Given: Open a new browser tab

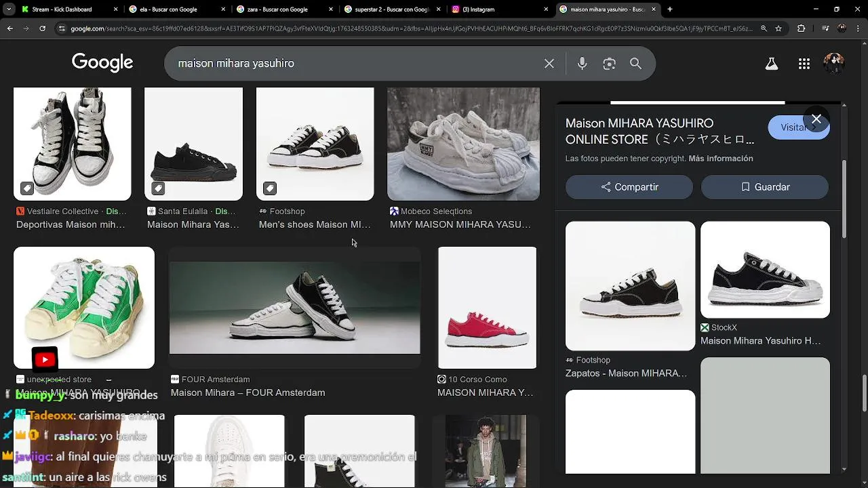Looking at the screenshot, I should click(x=670, y=9).
